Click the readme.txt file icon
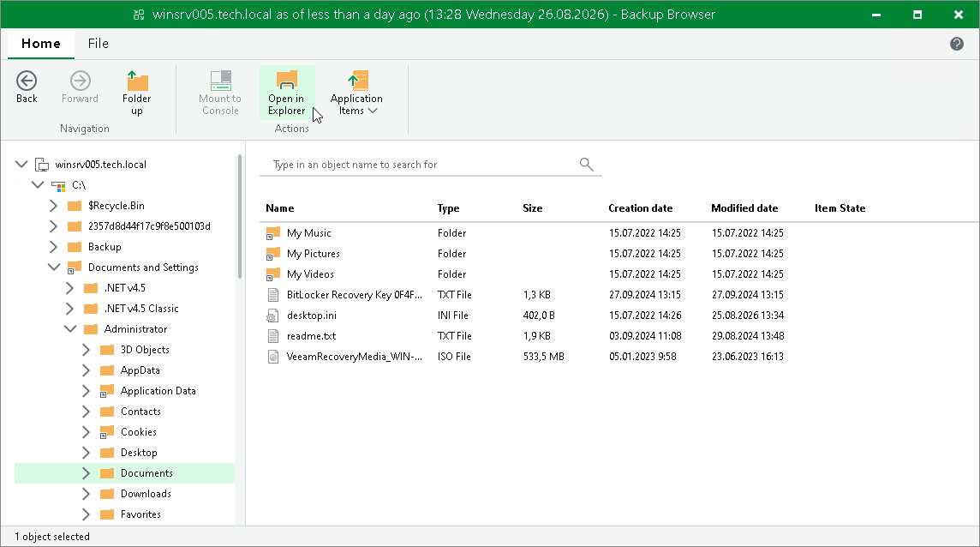This screenshot has height=547, width=980. point(273,336)
